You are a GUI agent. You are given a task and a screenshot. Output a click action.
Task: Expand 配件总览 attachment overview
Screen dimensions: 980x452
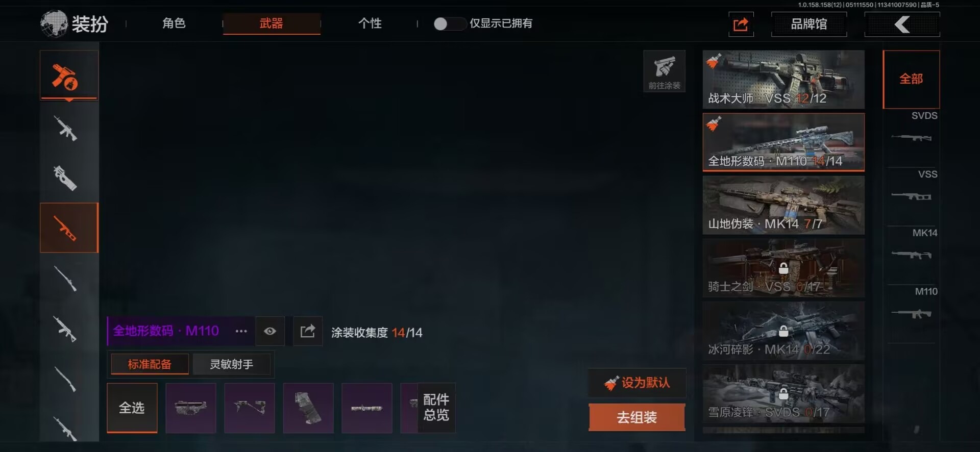(x=436, y=407)
